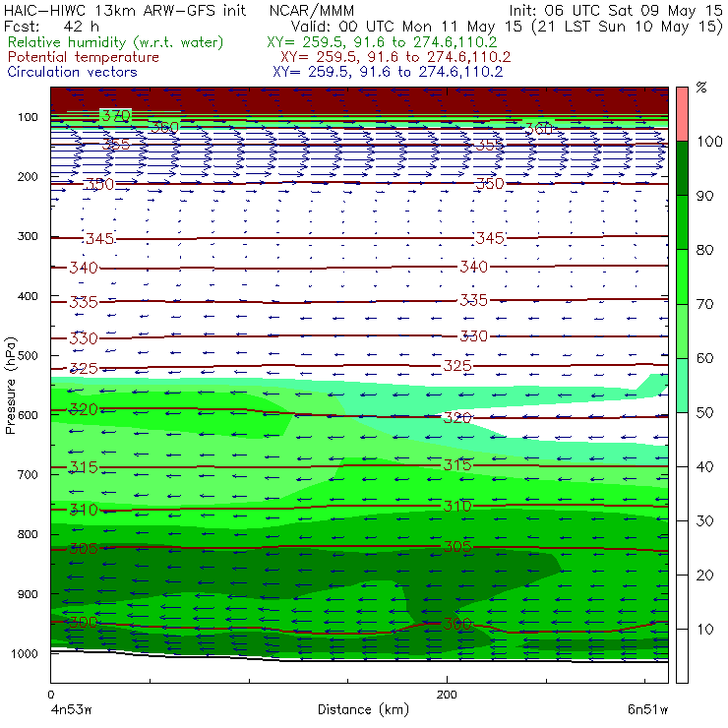Click the 'Pressure (hPa)' y-axis title

pyautogui.click(x=11, y=386)
